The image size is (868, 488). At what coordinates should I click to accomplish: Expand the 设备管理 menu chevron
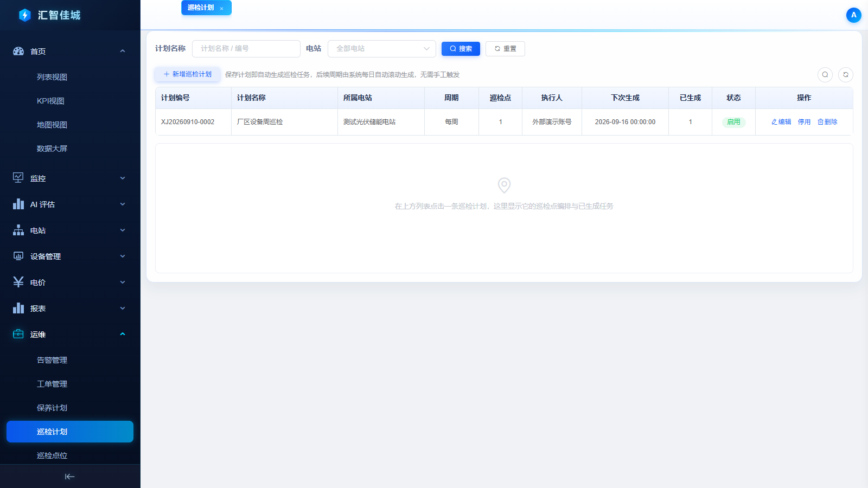point(123,256)
